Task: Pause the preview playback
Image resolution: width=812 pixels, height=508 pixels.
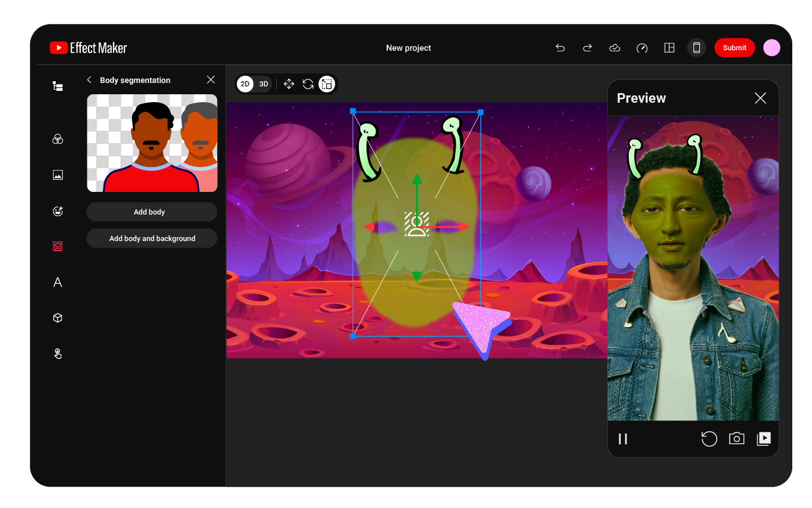Action: click(x=623, y=439)
